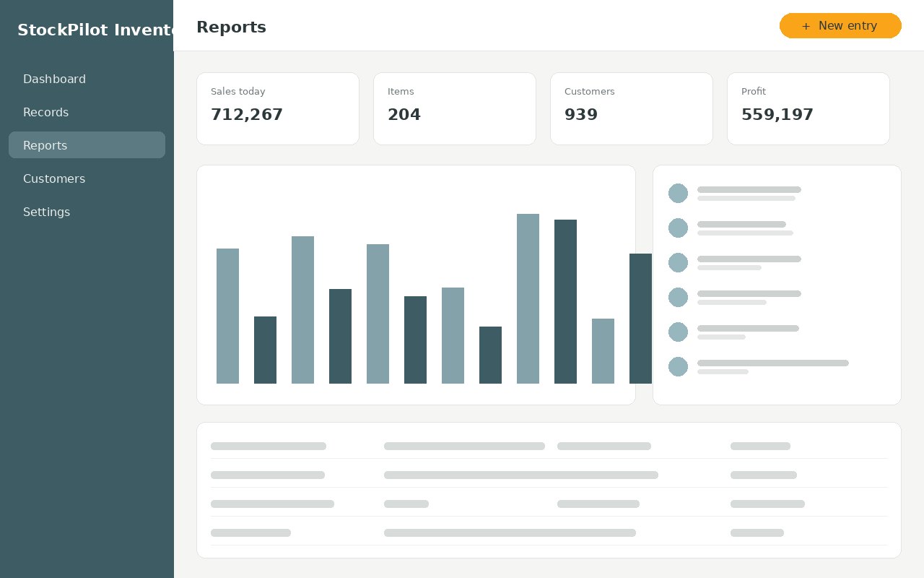Select the Reports sidebar item

point(87,145)
